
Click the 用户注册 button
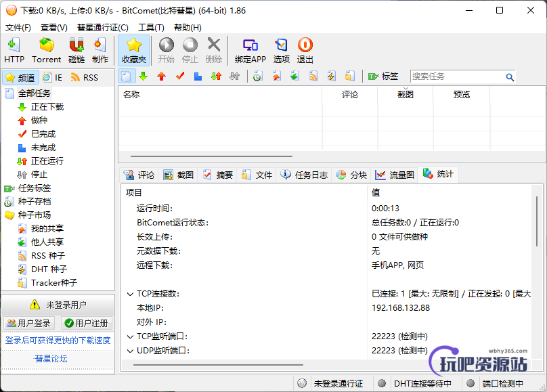tap(87, 324)
